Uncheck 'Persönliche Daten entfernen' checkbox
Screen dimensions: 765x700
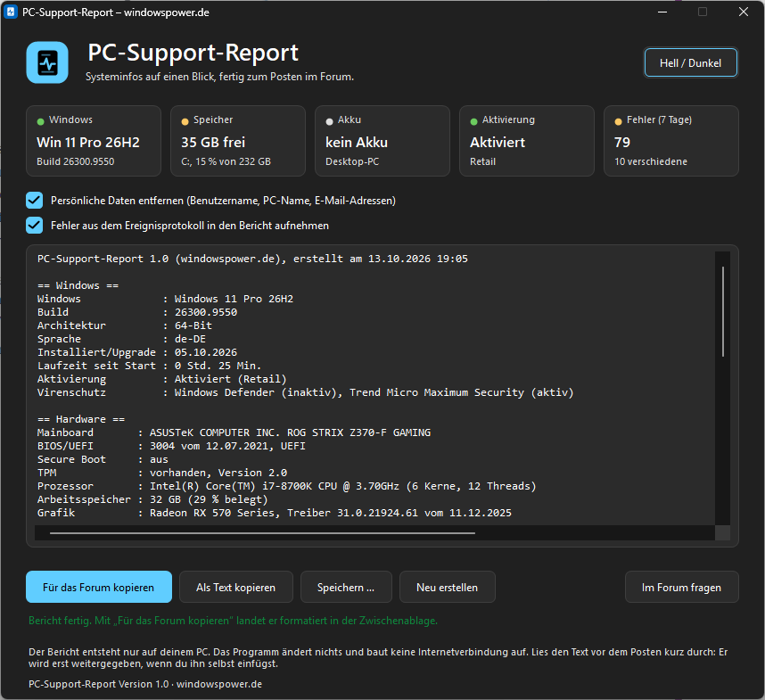coord(35,201)
